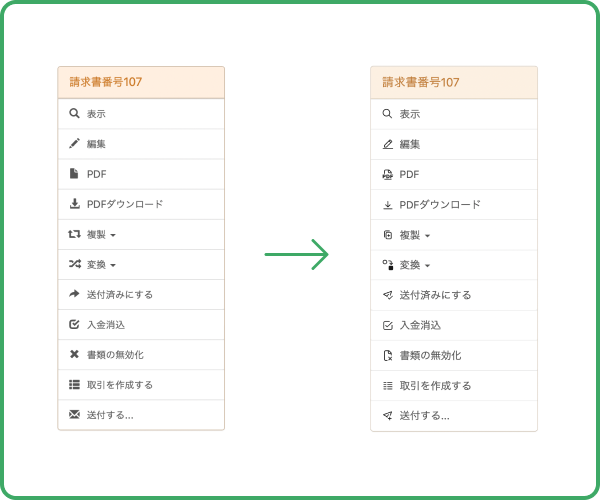Screen dimensions: 600x500
Task: Click the outlined check icon in right panel
Action: [387, 325]
